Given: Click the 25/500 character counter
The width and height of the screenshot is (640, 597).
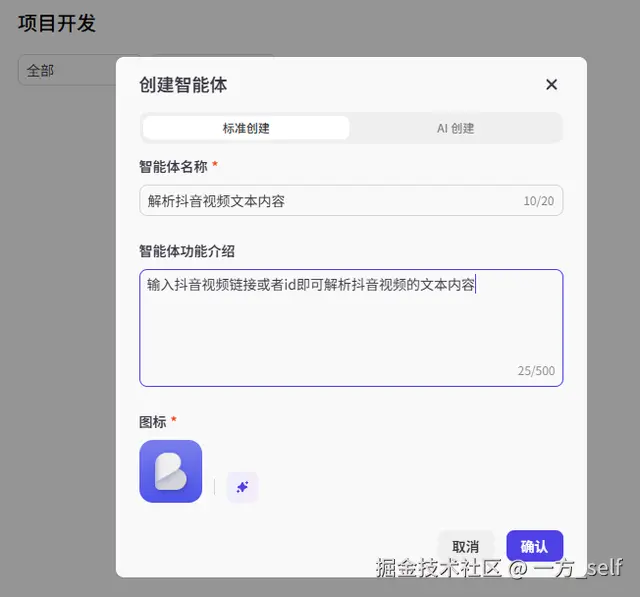Looking at the screenshot, I should point(536,371).
